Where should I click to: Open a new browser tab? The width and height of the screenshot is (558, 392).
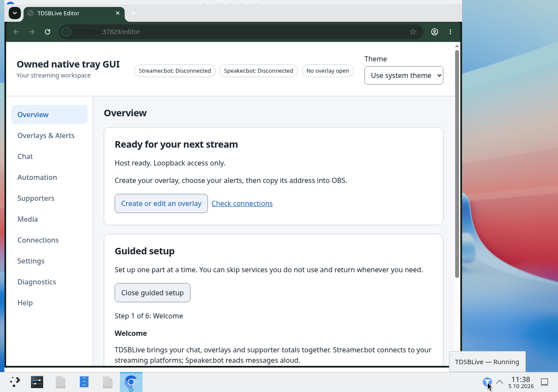[x=133, y=13]
